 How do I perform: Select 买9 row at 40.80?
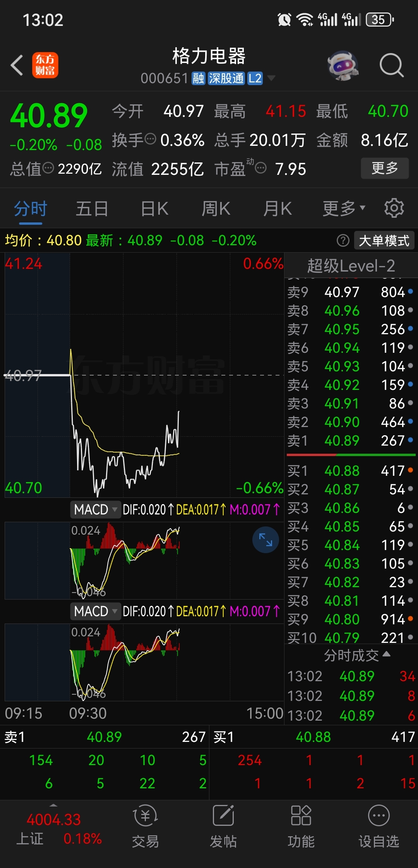tap(351, 619)
